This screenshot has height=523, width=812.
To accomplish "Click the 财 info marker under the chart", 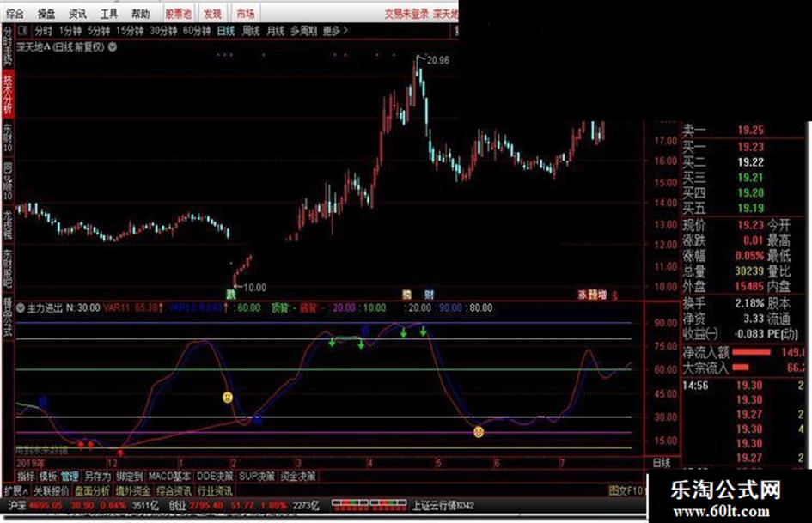I will [429, 295].
